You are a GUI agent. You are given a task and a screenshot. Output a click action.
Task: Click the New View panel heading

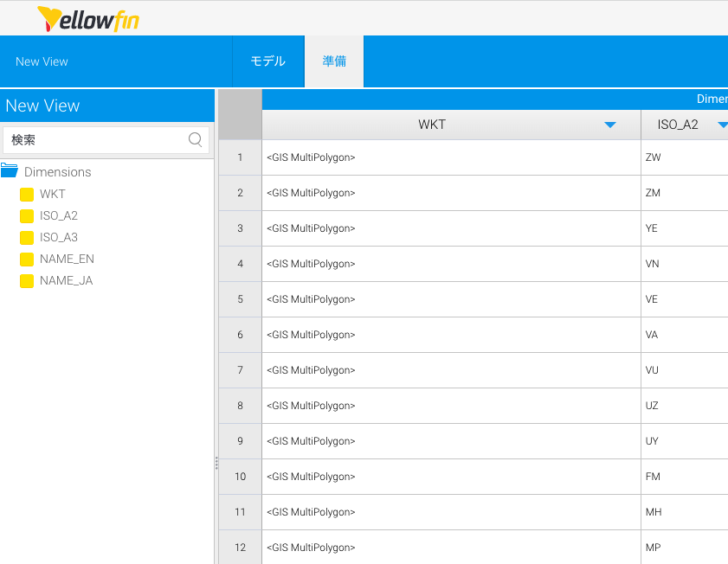(42, 106)
